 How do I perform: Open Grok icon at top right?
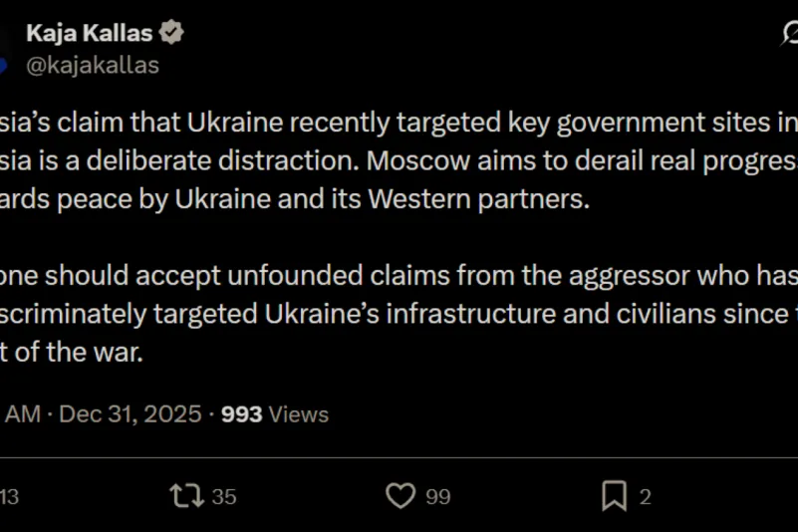click(x=789, y=35)
